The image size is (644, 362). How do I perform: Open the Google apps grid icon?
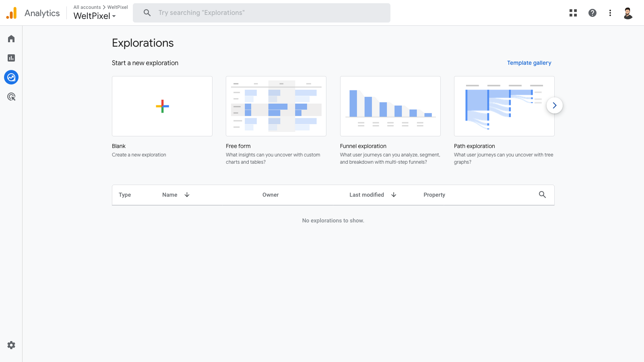click(x=573, y=13)
